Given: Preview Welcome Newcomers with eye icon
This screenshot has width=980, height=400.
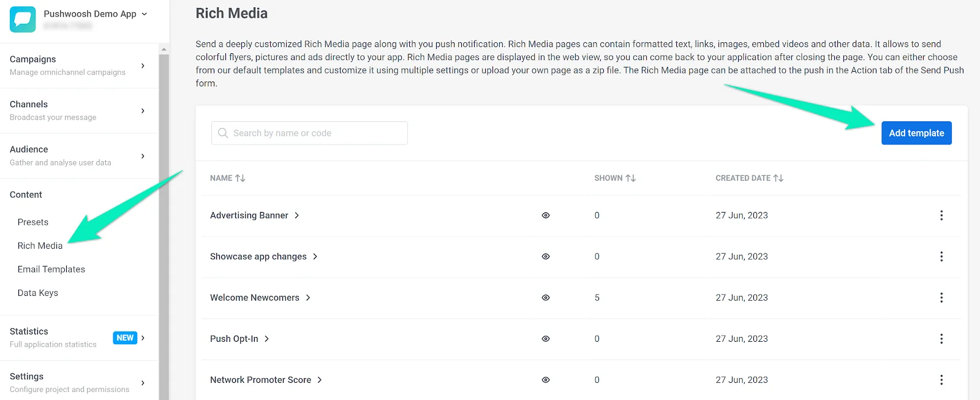Looking at the screenshot, I should (546, 298).
